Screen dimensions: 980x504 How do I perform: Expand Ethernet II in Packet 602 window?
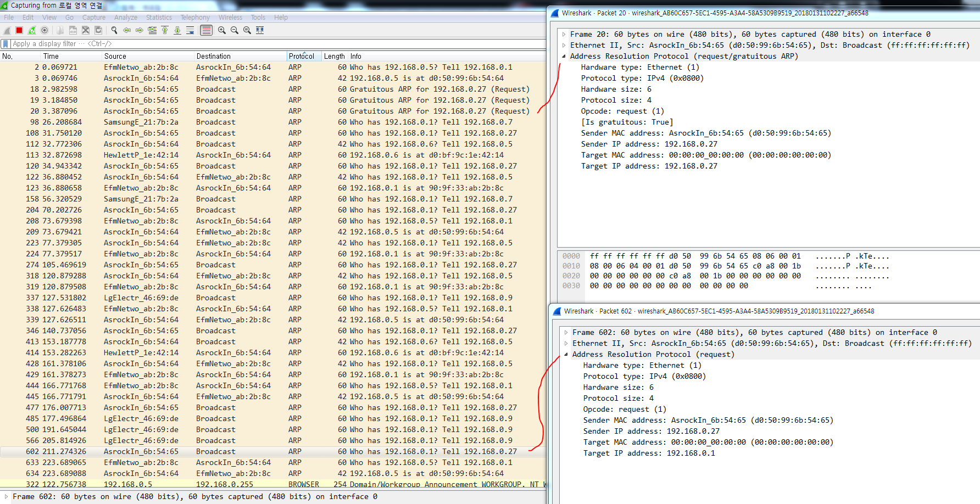point(566,343)
